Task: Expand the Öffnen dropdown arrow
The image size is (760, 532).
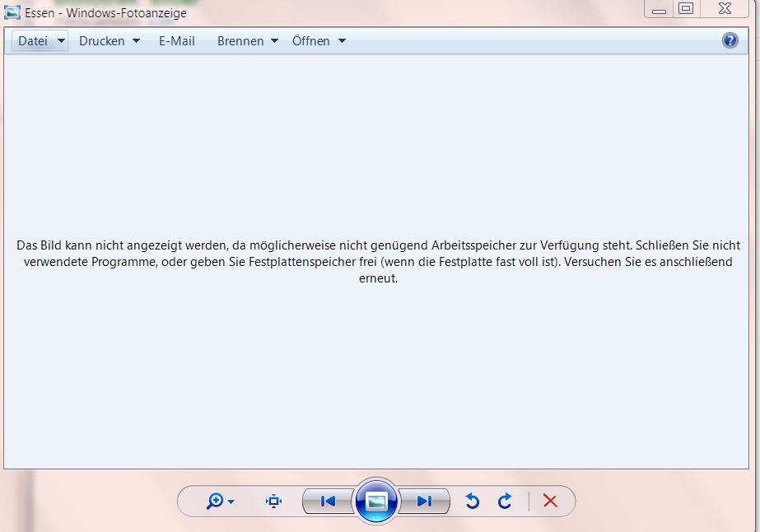Action: point(343,41)
